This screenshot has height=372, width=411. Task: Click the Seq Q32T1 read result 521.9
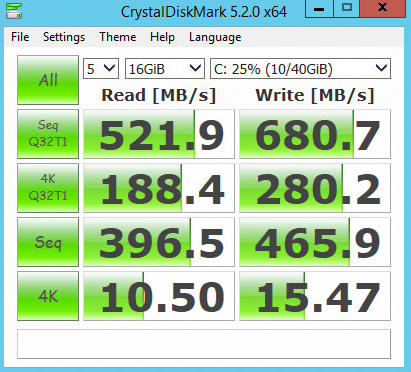click(159, 134)
